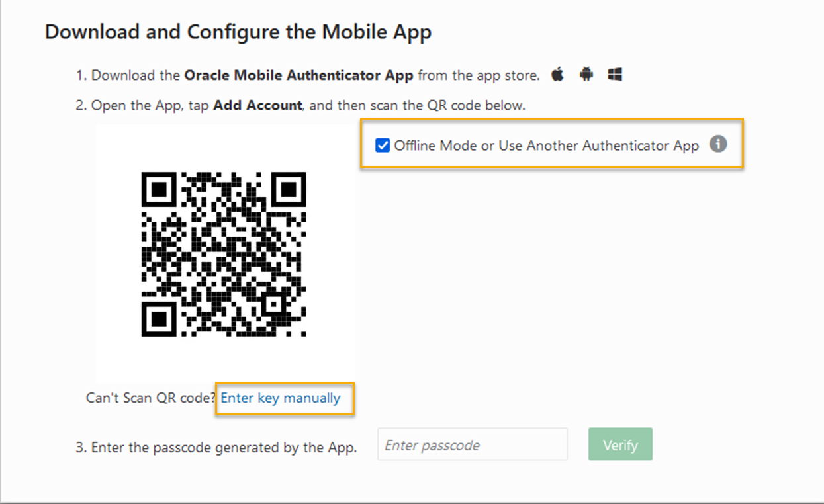
Task: Open the Offline Mode info icon
Action: pyautogui.click(x=718, y=144)
